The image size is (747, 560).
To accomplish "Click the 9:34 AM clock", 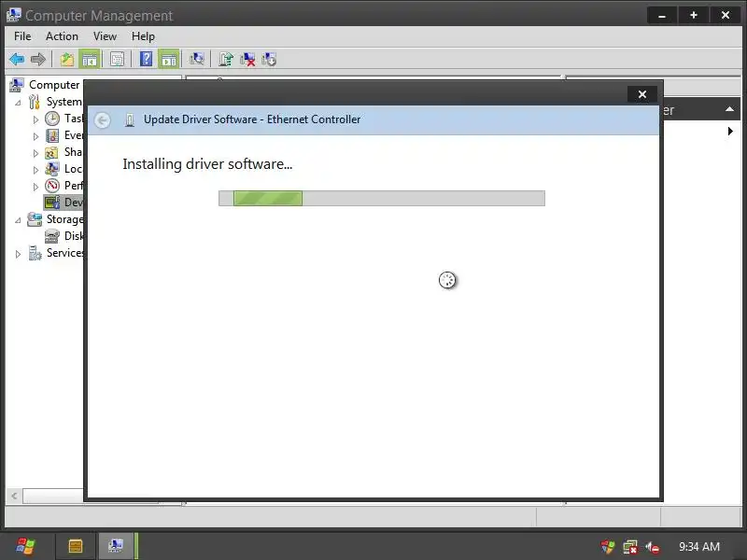I will tap(698, 547).
